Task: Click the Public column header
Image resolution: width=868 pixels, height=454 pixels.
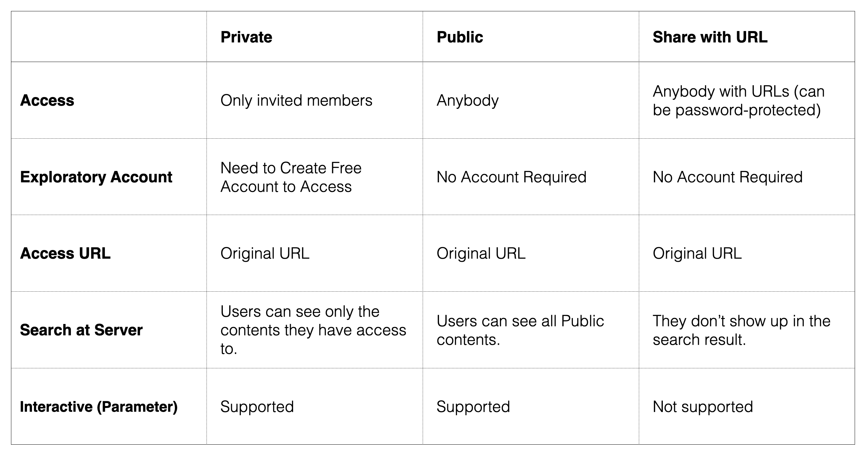Action: (x=460, y=37)
